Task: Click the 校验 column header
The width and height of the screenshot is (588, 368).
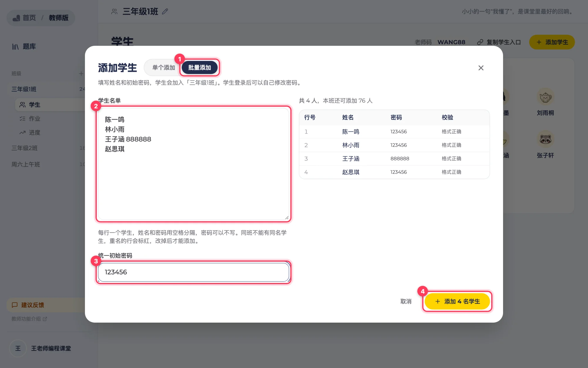Action: (x=447, y=117)
